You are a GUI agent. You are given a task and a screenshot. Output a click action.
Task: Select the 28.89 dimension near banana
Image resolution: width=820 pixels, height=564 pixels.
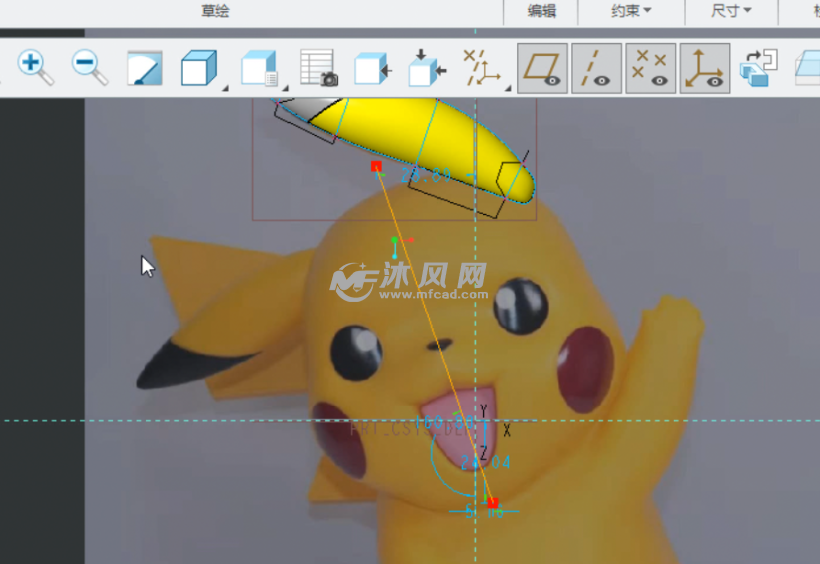click(x=426, y=175)
